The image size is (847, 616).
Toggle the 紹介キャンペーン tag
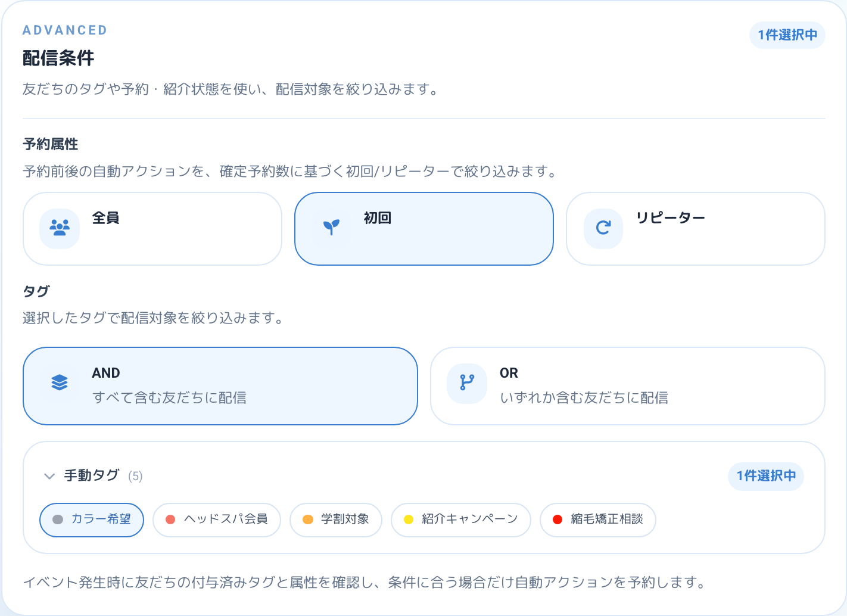pyautogui.click(x=461, y=520)
